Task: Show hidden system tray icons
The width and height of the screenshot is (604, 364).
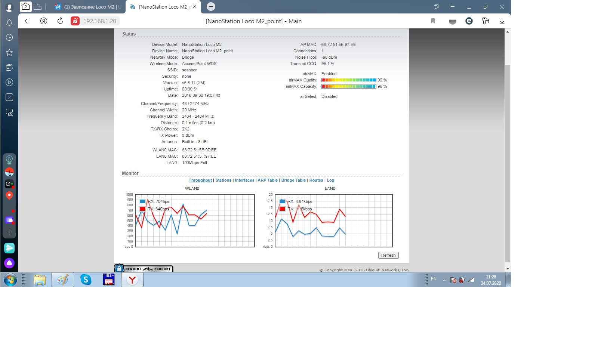Action: (444, 280)
